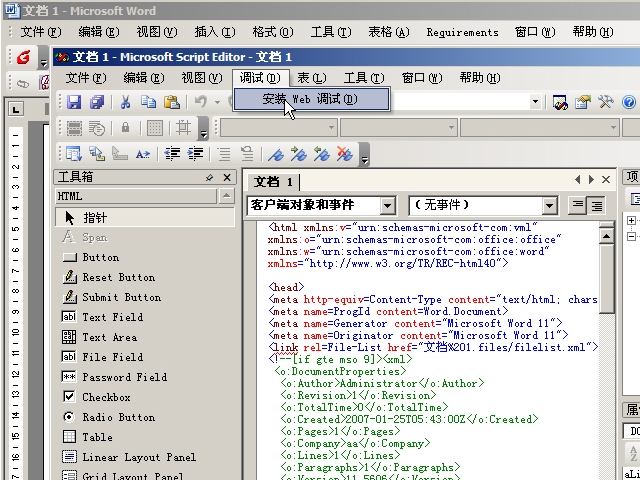Click the Clear Bookmarks red X flag icon
Screen dimensions: 640x480
coord(344,154)
